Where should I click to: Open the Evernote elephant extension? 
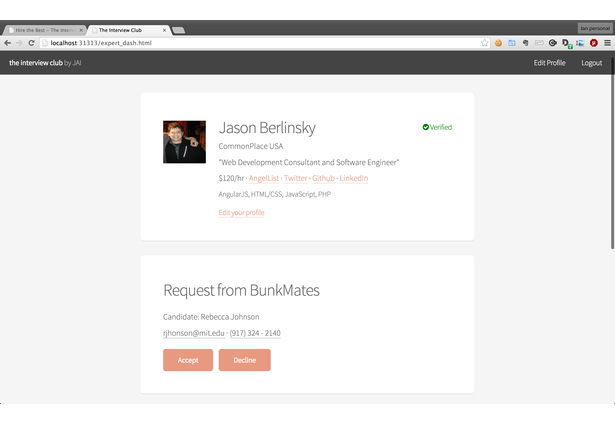[x=526, y=43]
